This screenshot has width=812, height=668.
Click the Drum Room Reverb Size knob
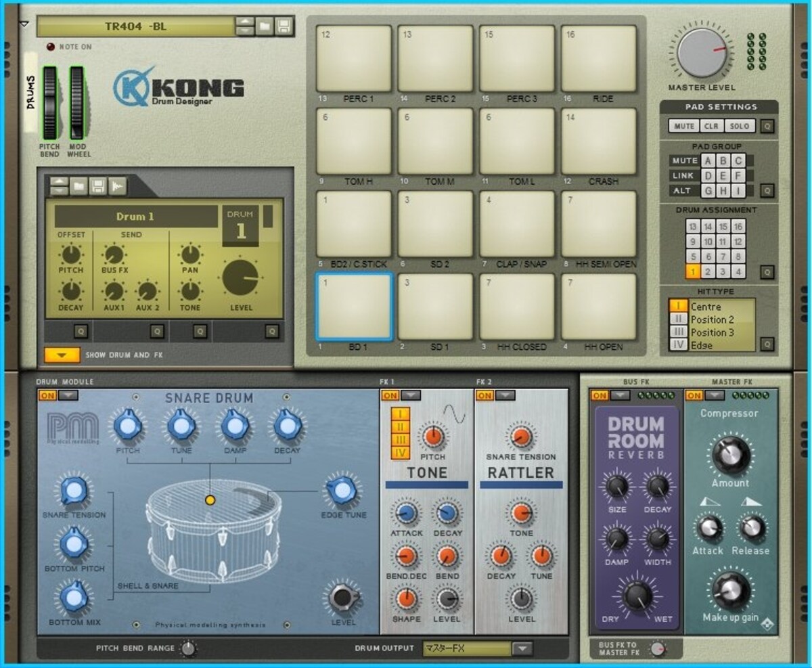616,485
